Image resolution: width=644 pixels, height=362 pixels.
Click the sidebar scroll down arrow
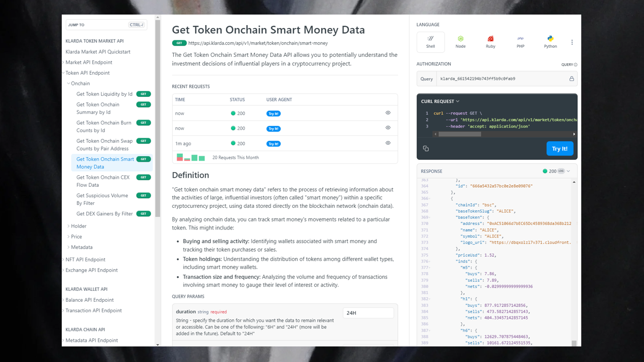[x=158, y=344]
